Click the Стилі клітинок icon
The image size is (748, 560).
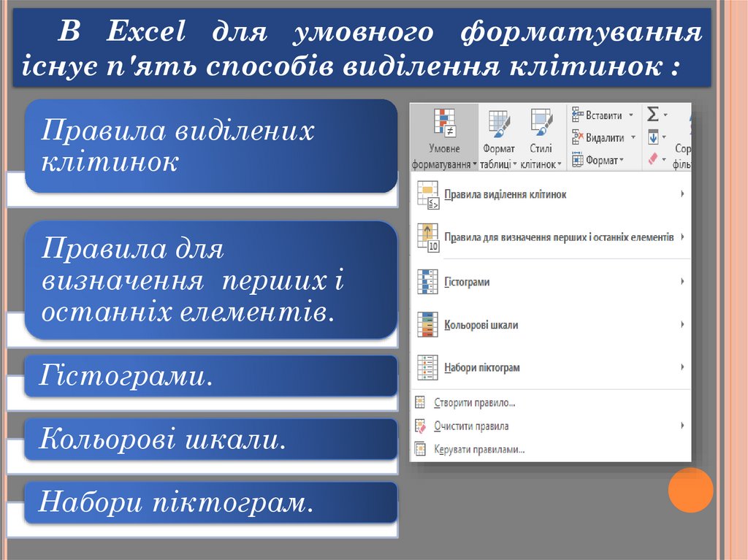point(541,123)
